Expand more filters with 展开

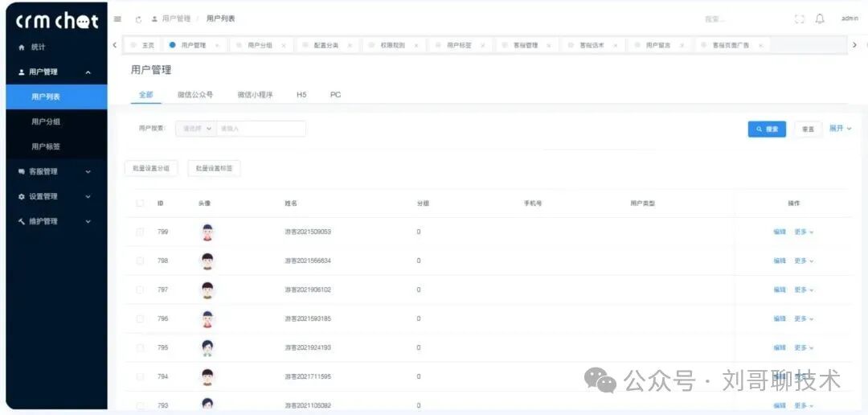pyautogui.click(x=841, y=129)
